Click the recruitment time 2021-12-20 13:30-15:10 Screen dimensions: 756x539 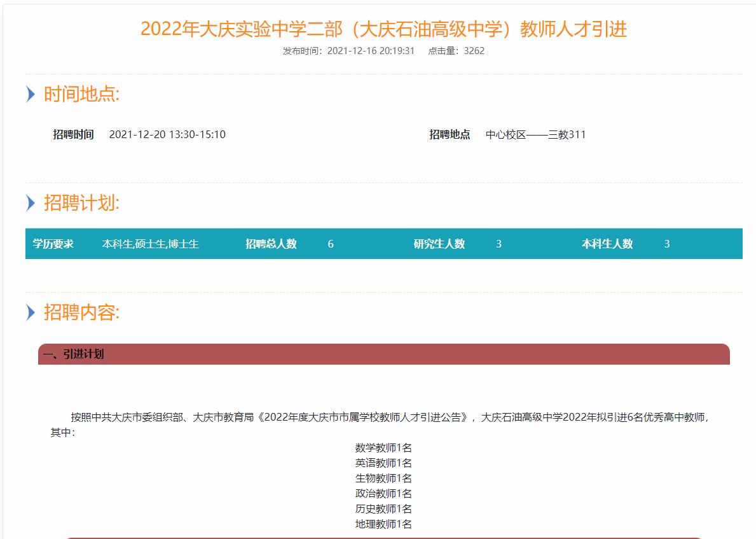point(167,134)
